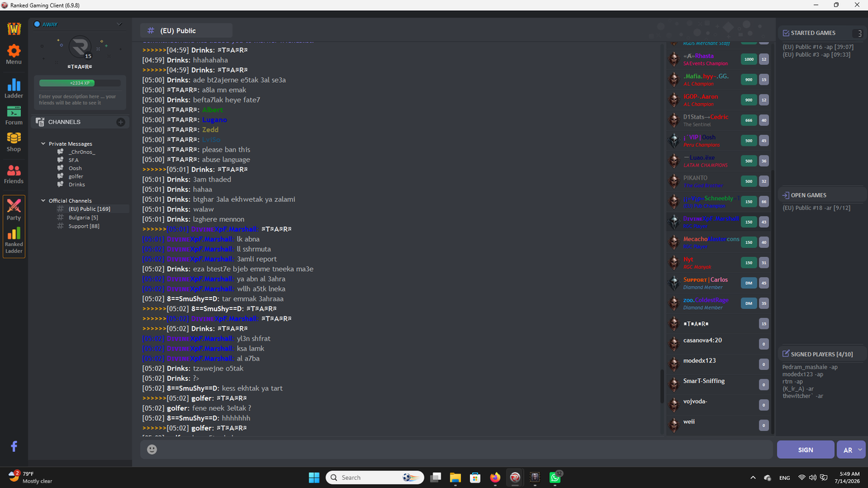Image resolution: width=868 pixels, height=488 pixels.
Task: Click the SIGN button
Action: click(806, 449)
